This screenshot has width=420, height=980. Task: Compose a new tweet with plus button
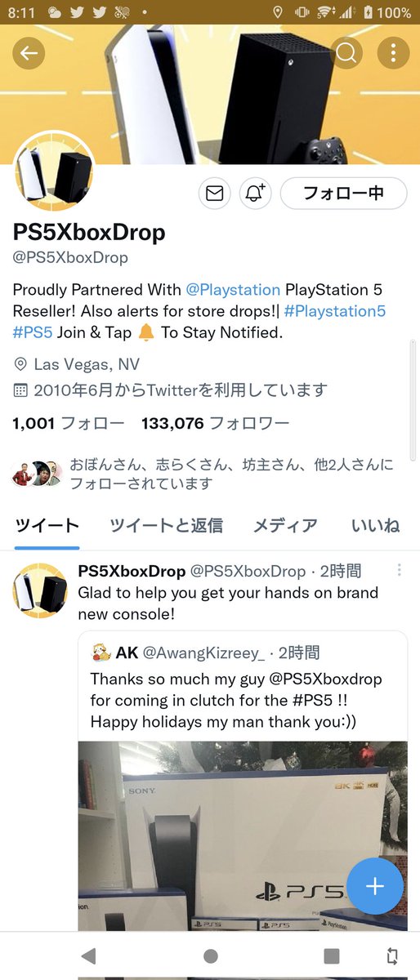375,886
